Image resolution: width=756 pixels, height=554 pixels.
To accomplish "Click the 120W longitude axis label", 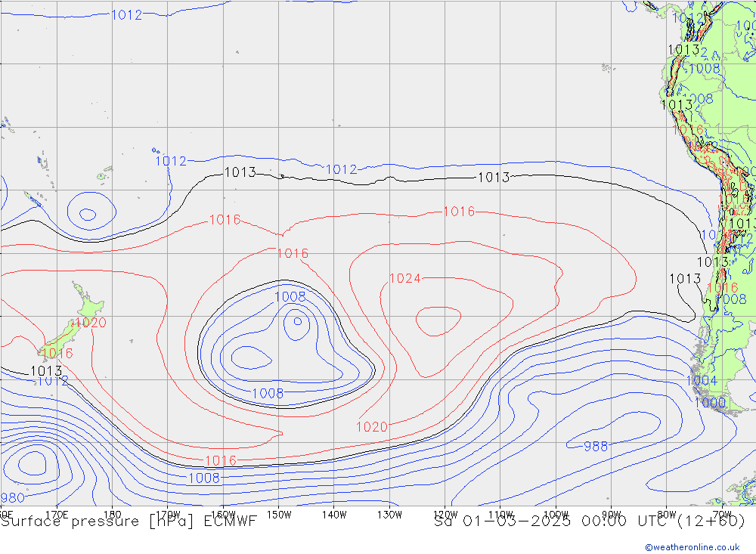I will click(x=445, y=515).
